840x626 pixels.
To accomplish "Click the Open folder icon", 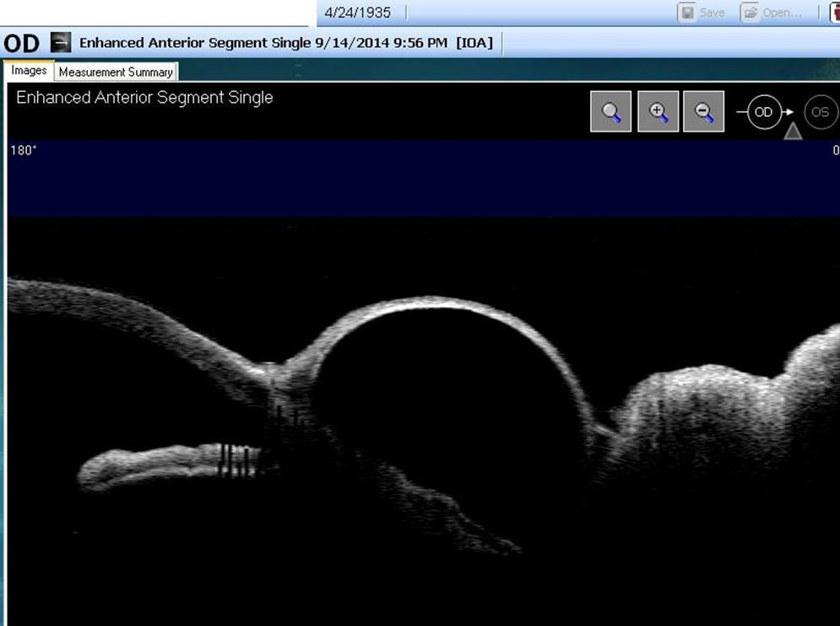I will pyautogui.click(x=751, y=13).
